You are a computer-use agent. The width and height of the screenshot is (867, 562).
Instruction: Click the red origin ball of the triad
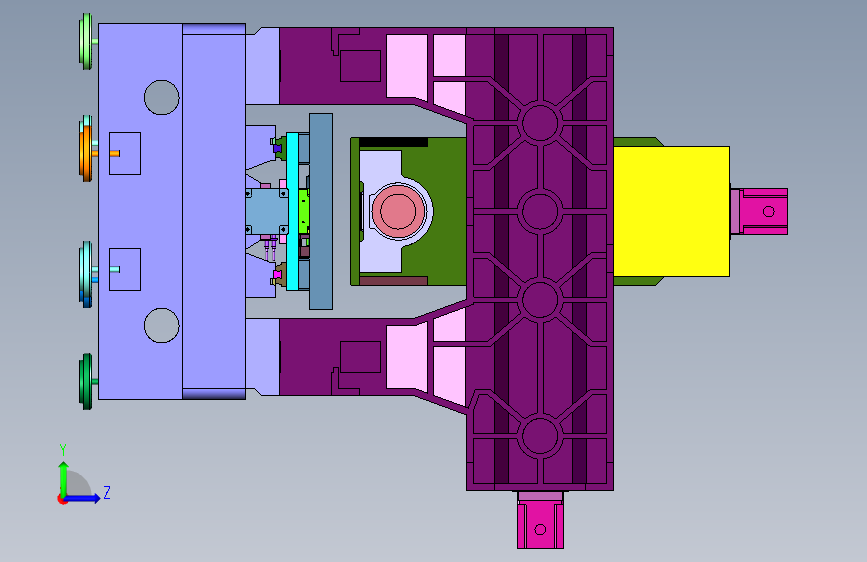click(62, 499)
